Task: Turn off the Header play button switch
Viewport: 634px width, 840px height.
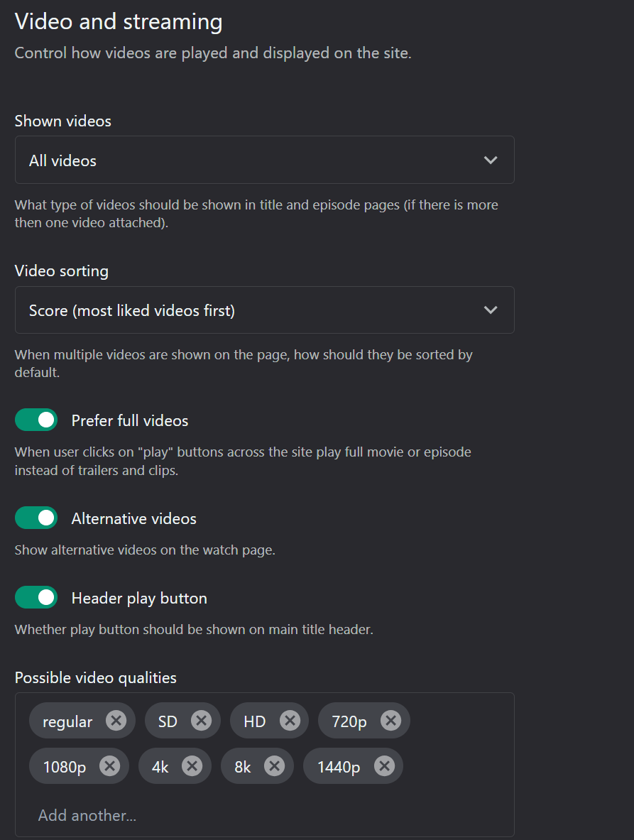Action: click(36, 597)
